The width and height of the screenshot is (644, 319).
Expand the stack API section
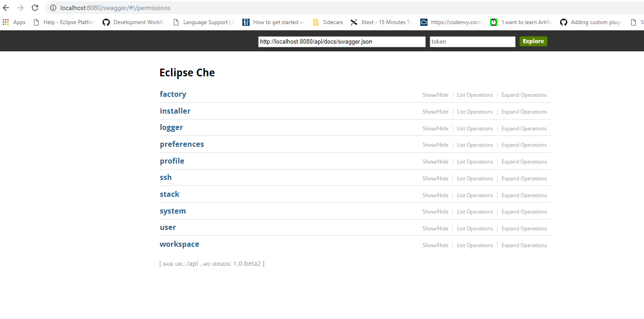click(170, 194)
